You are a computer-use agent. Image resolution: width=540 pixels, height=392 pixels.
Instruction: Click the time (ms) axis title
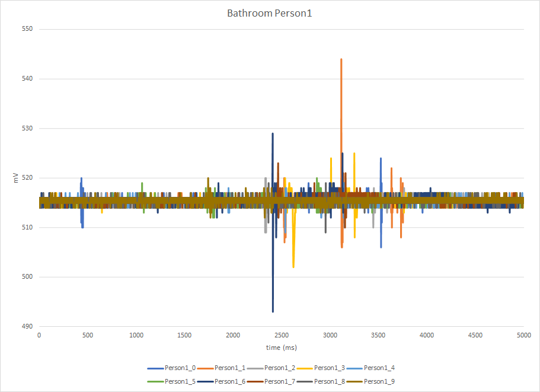[282, 347]
